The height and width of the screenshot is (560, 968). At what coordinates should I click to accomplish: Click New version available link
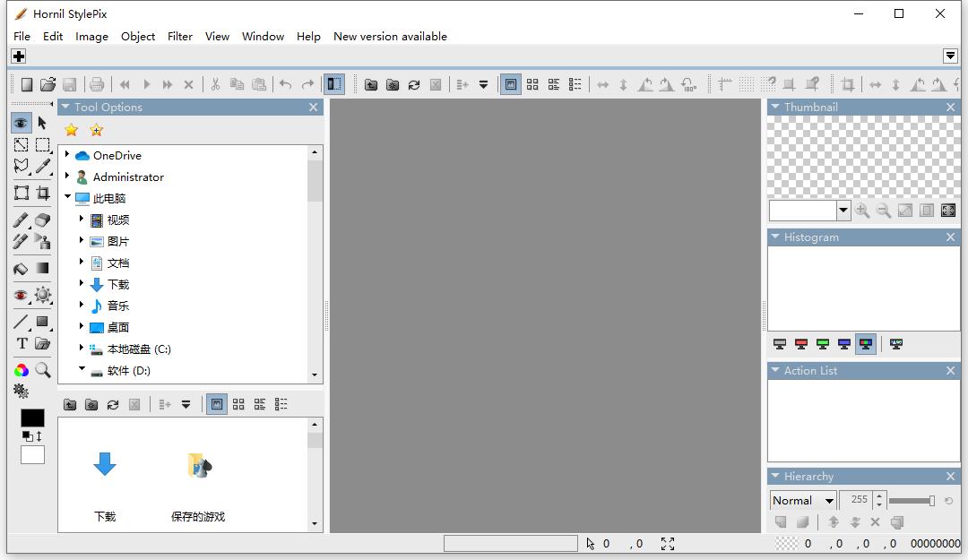(390, 37)
